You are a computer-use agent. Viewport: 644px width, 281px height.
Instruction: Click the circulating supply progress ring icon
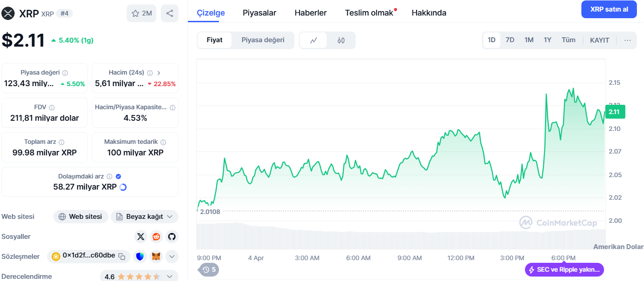pos(123,187)
